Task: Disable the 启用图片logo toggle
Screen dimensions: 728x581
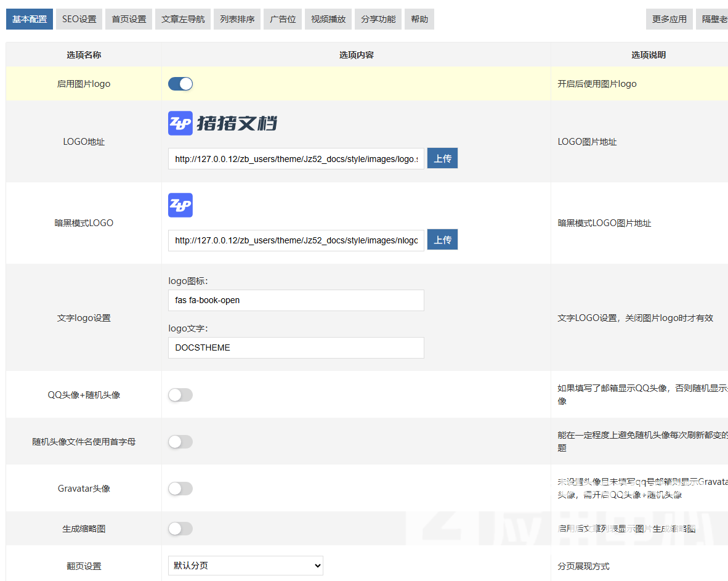Action: 180,84
